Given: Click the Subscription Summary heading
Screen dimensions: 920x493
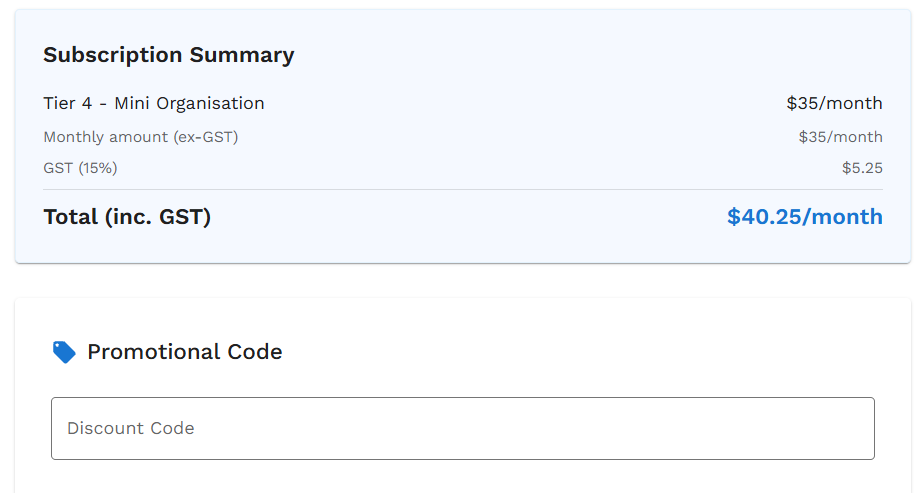Looking at the screenshot, I should (168, 55).
